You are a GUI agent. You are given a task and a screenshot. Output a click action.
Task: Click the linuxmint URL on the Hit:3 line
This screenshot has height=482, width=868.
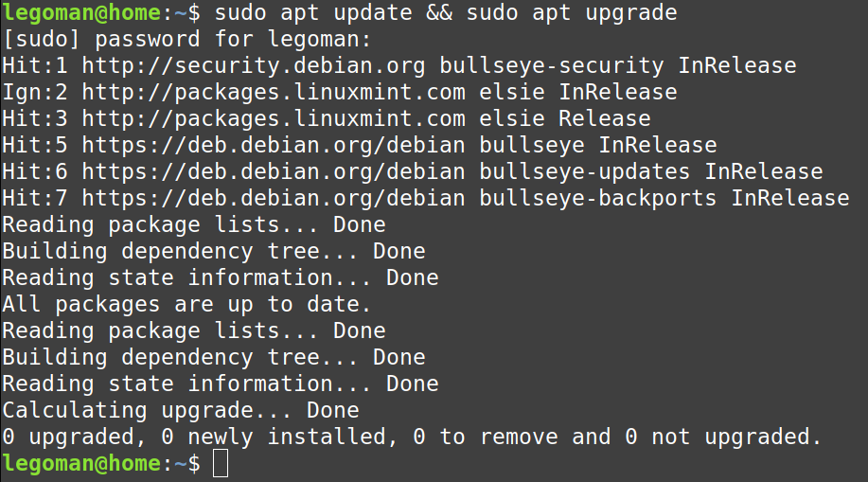pyautogui.click(x=274, y=119)
